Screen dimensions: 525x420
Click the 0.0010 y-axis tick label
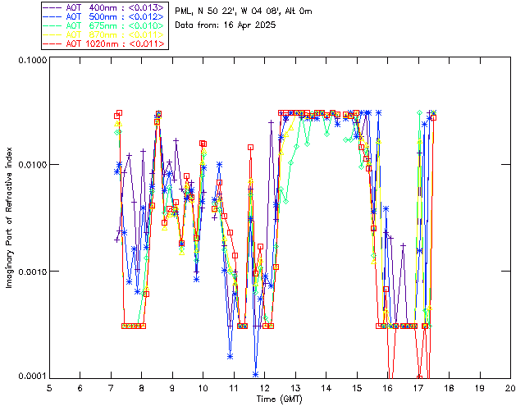click(x=32, y=272)
